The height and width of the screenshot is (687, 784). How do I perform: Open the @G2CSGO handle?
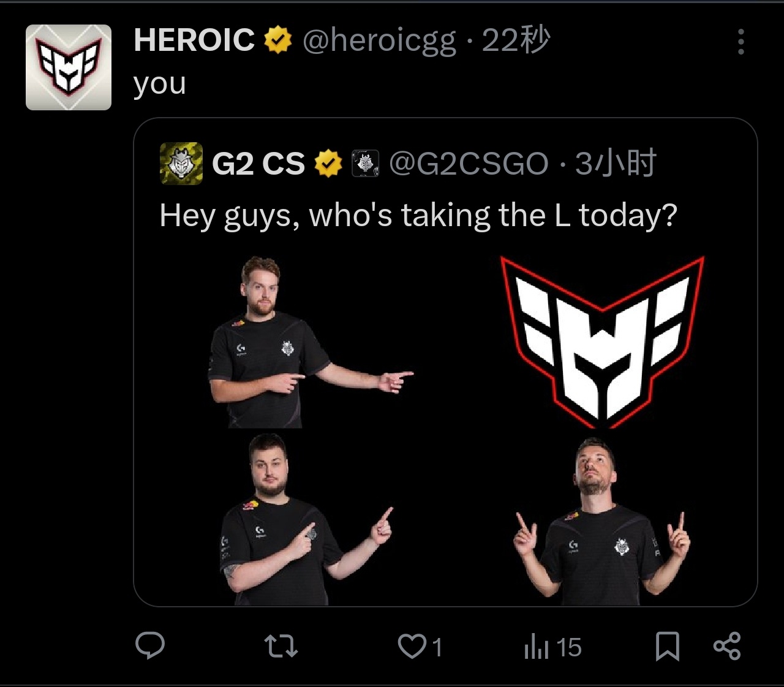pyautogui.click(x=469, y=164)
